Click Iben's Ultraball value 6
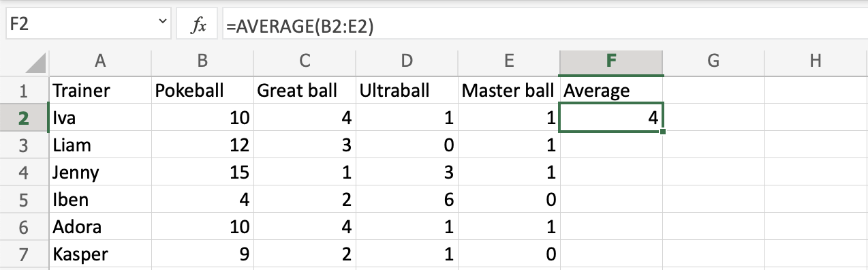868x270 pixels. coord(407,200)
